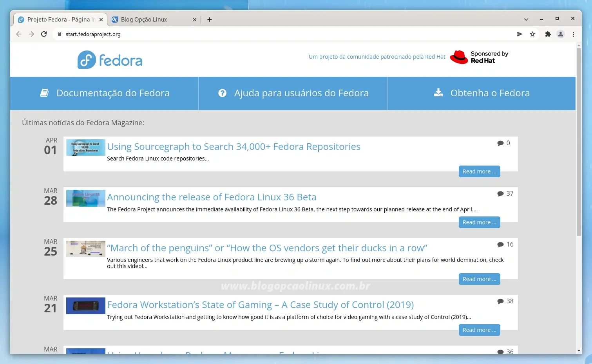Image resolution: width=592 pixels, height=364 pixels.
Task: Click Read more for Fedora 36 Beta
Action: [479, 222]
